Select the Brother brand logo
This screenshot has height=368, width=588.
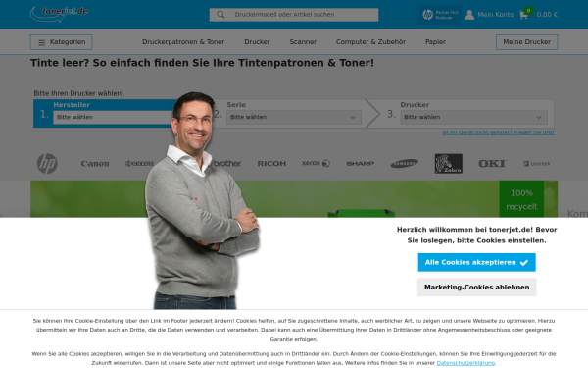click(x=227, y=163)
